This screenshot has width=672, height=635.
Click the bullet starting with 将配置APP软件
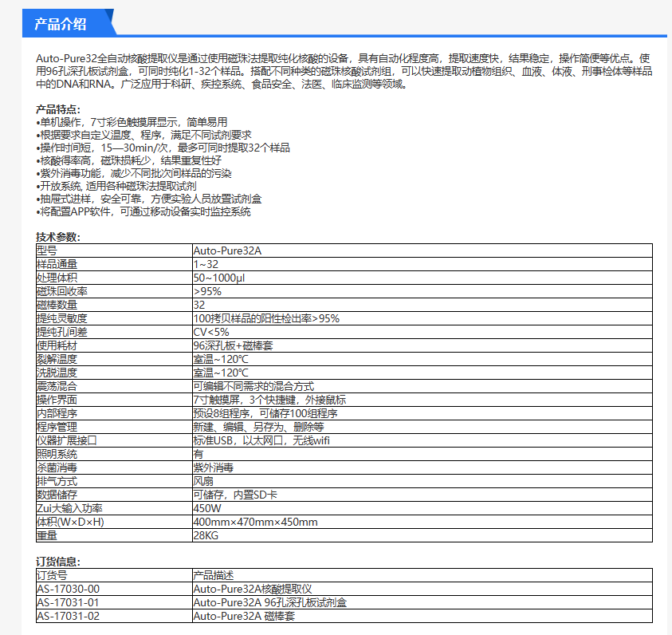click(x=143, y=211)
